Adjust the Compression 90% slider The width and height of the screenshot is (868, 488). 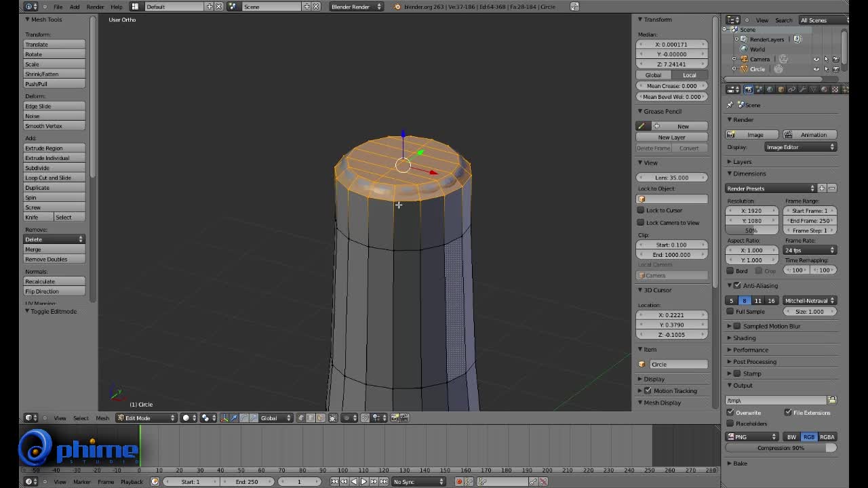781,447
